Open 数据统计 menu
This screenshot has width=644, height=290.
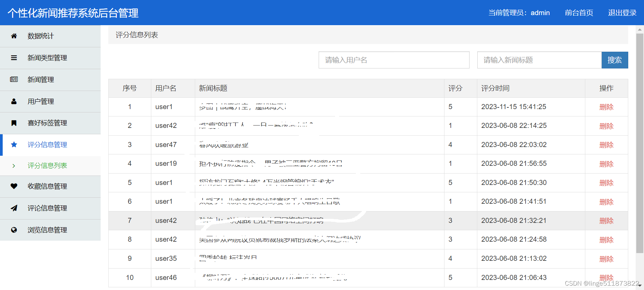tap(50, 36)
